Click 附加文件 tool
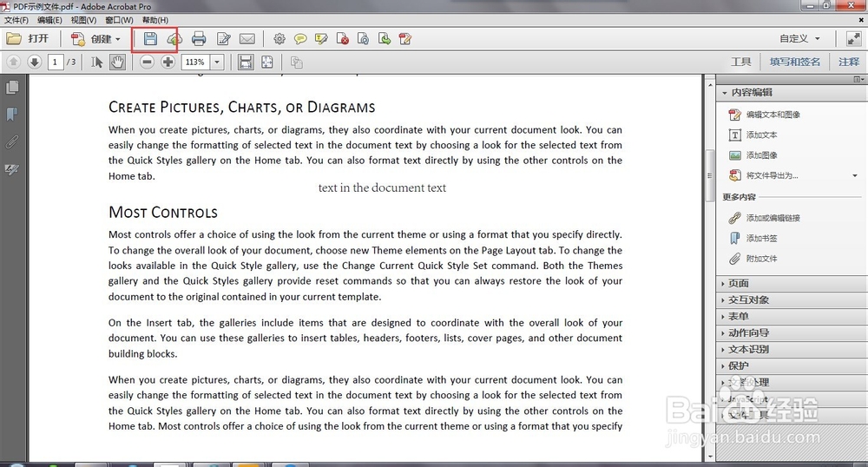The width and height of the screenshot is (868, 467). click(x=753, y=259)
